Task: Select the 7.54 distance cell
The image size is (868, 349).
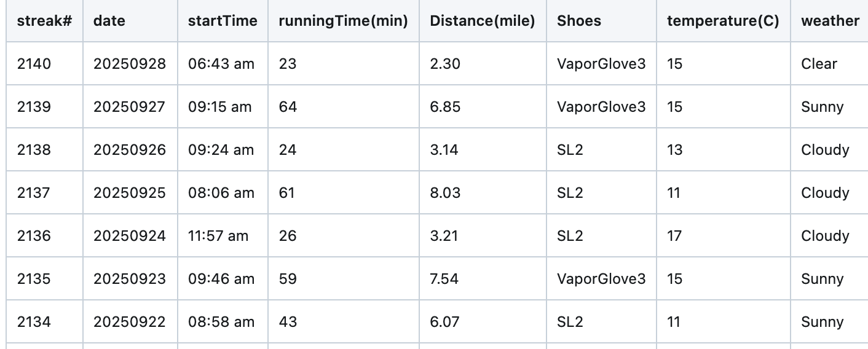Action: point(444,279)
